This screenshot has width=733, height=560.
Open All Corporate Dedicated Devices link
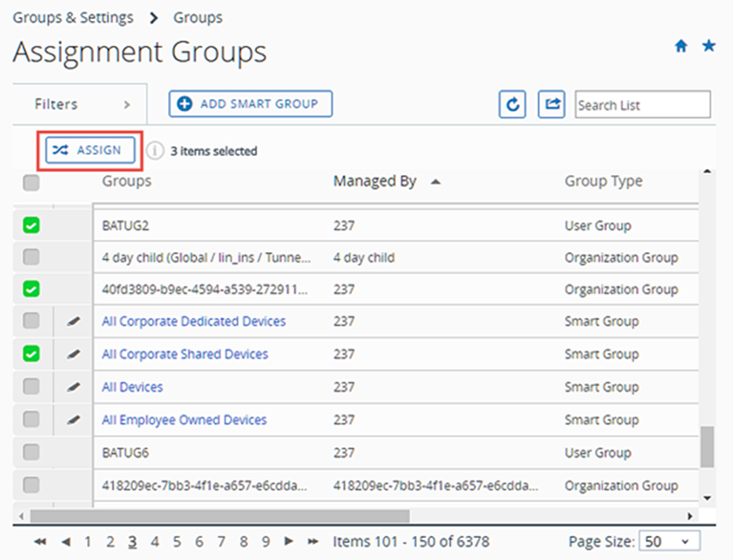point(194,322)
